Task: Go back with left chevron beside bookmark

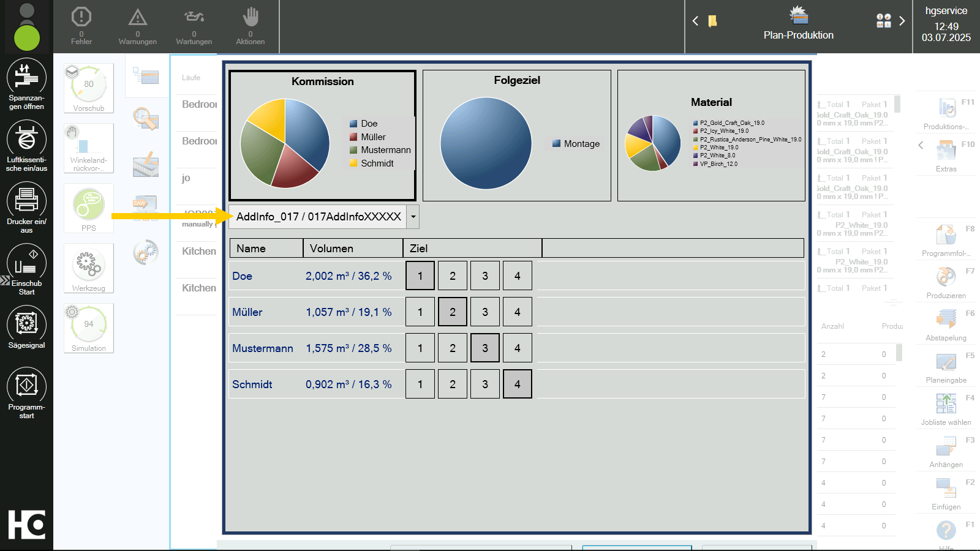Action: click(695, 21)
